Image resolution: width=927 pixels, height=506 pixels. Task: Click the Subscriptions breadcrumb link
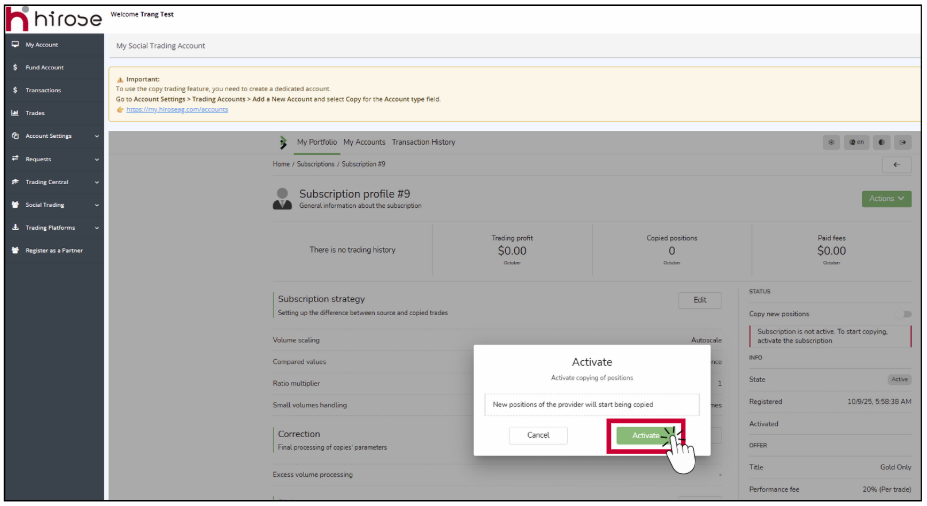pyautogui.click(x=315, y=164)
